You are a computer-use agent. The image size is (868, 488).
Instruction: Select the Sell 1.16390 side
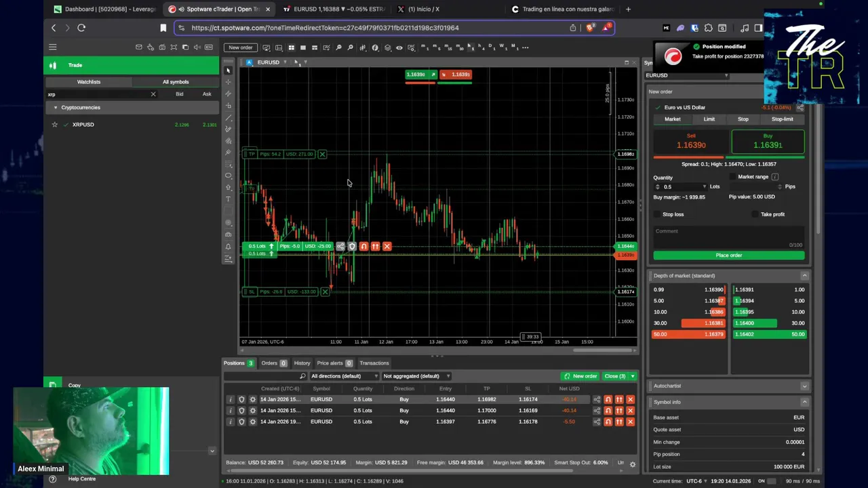pos(691,142)
